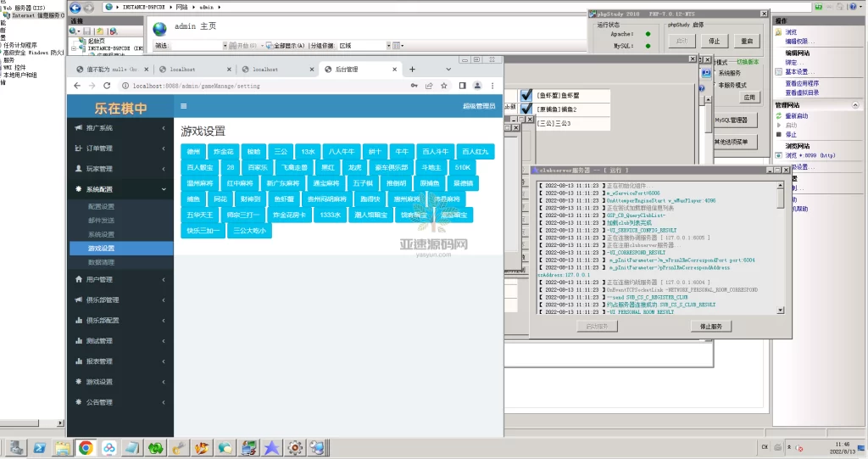Click the phpStudy 重启 button
The height and width of the screenshot is (459, 868).
[746, 41]
